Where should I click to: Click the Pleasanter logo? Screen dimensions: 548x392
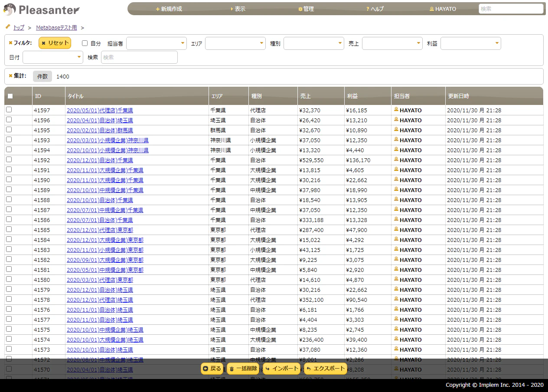point(42,9)
